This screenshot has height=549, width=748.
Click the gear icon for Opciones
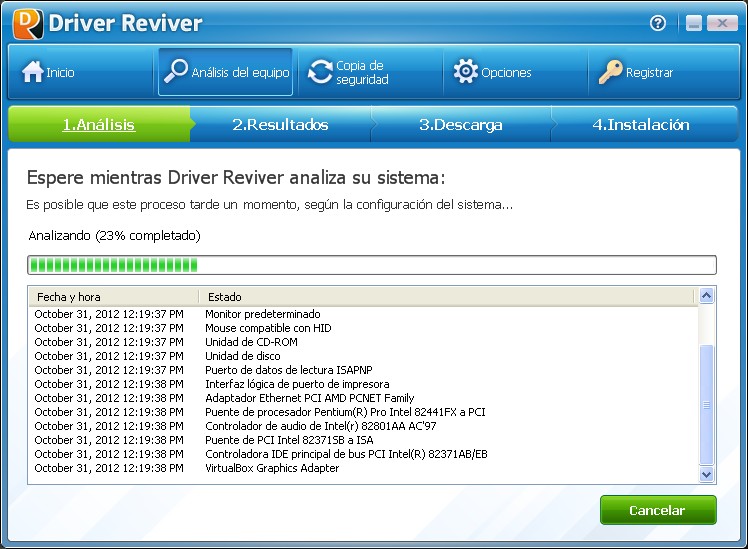(466, 72)
